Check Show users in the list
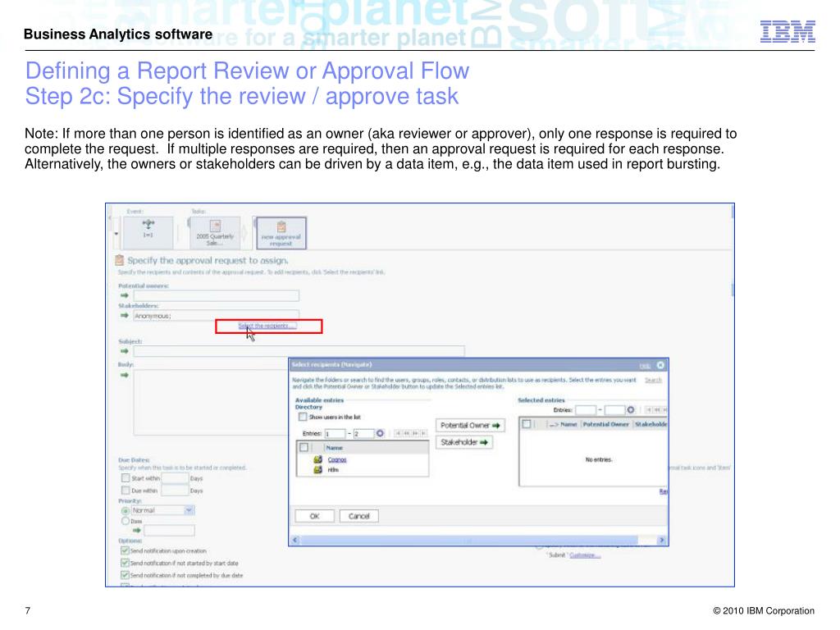Screen dimensions: 840x630 click(x=303, y=416)
